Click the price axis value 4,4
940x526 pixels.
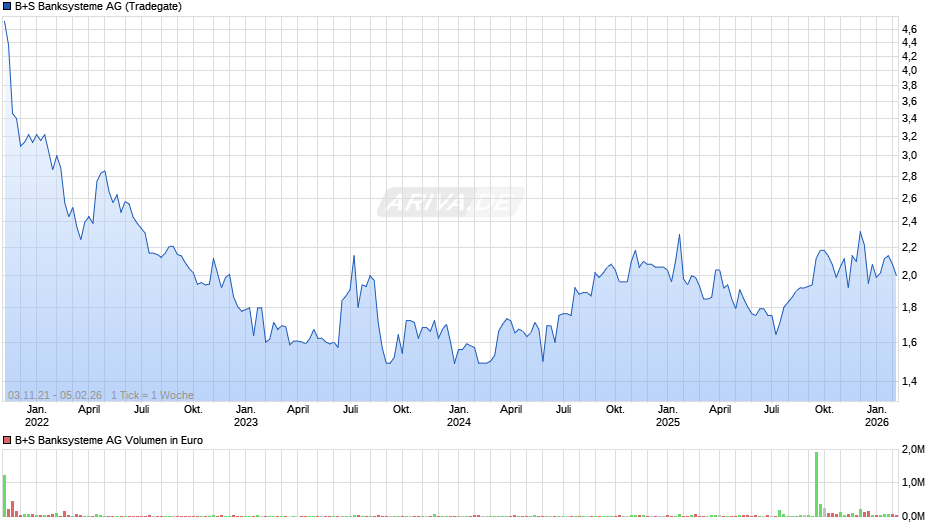[x=909, y=43]
